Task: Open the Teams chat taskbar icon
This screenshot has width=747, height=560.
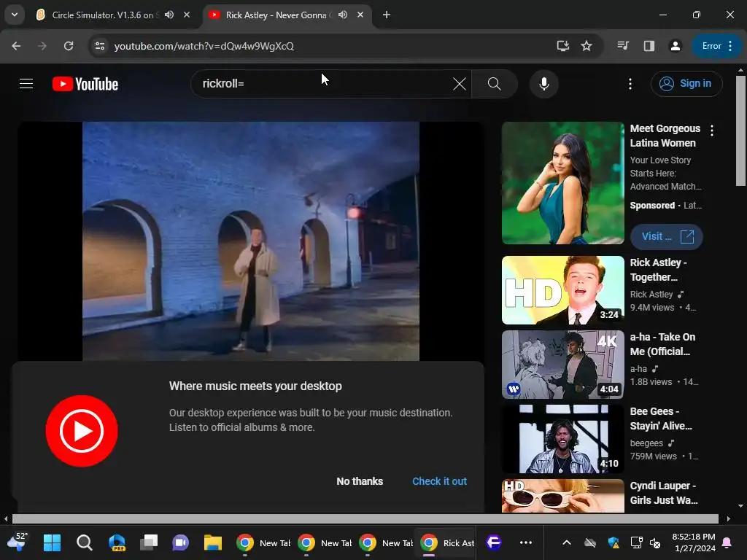Action: [x=181, y=542]
